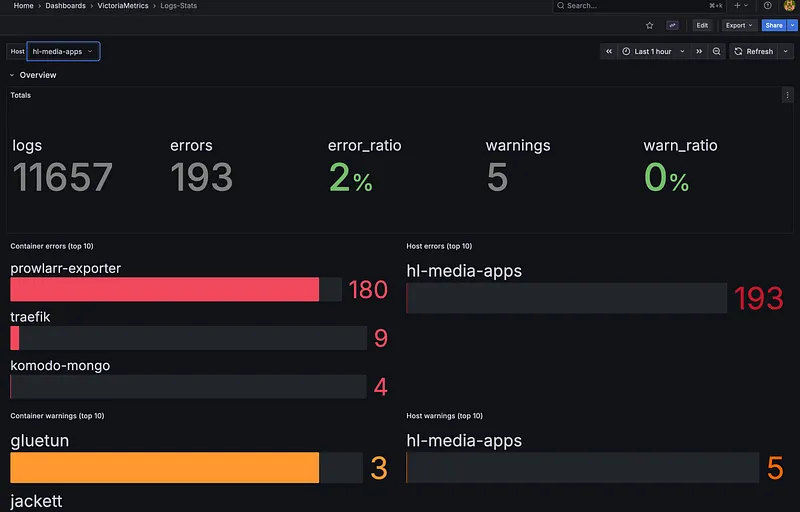Collapse the Overview row

(x=12, y=75)
